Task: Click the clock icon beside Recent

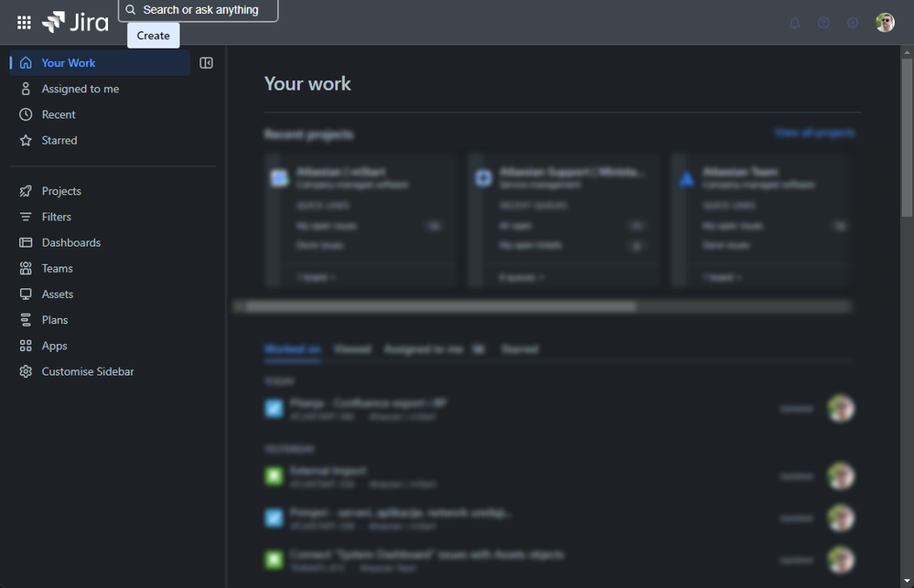Action: (x=26, y=114)
